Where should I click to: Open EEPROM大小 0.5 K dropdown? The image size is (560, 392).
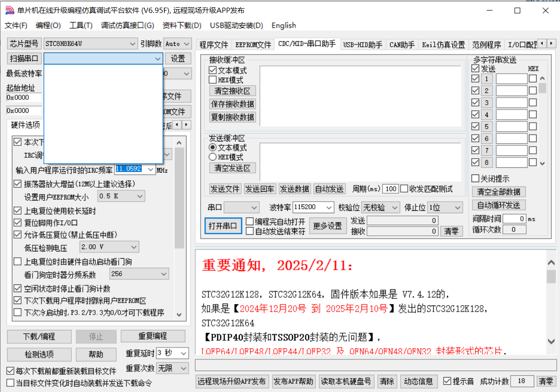click(122, 196)
